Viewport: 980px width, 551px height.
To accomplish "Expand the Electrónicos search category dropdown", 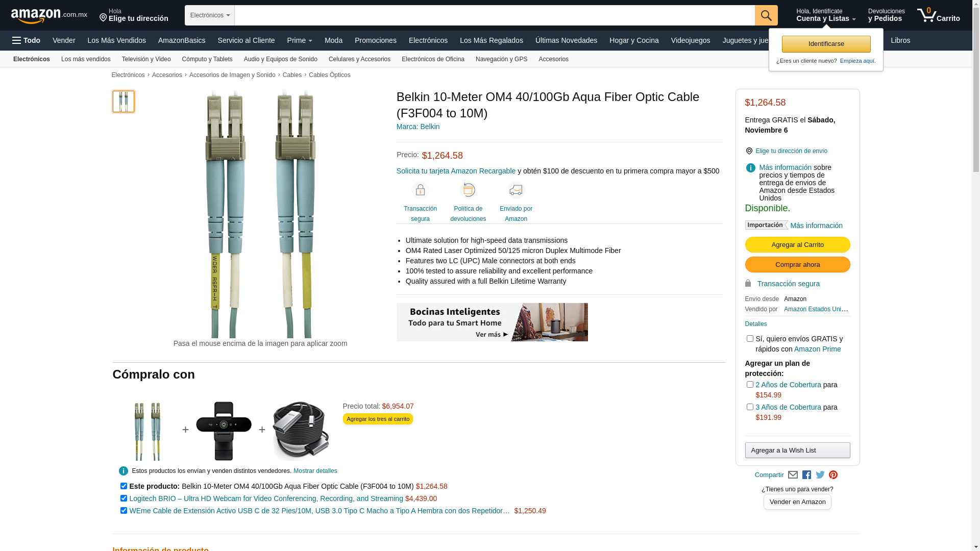I will (210, 15).
